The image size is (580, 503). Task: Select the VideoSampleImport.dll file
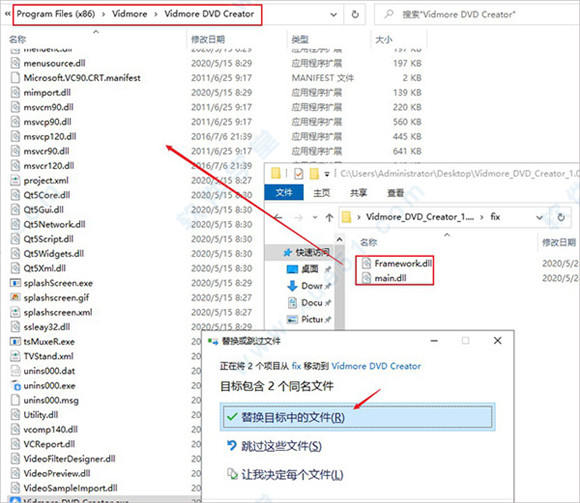tap(70, 488)
